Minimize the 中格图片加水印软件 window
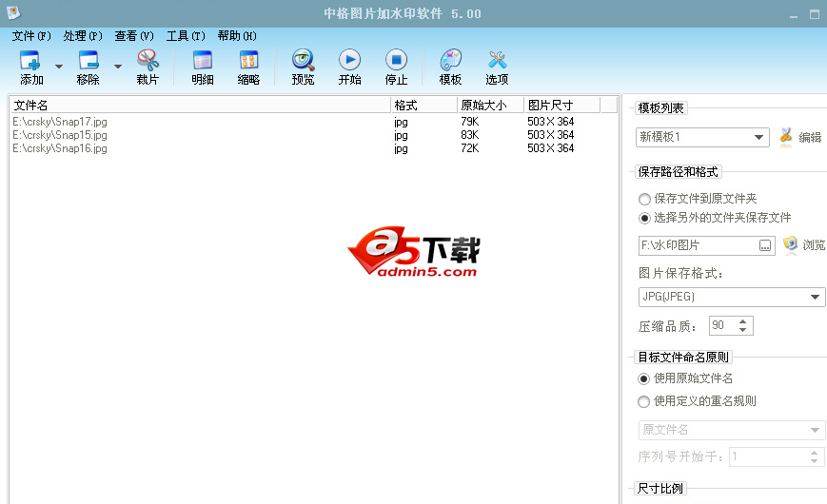 [794, 15]
